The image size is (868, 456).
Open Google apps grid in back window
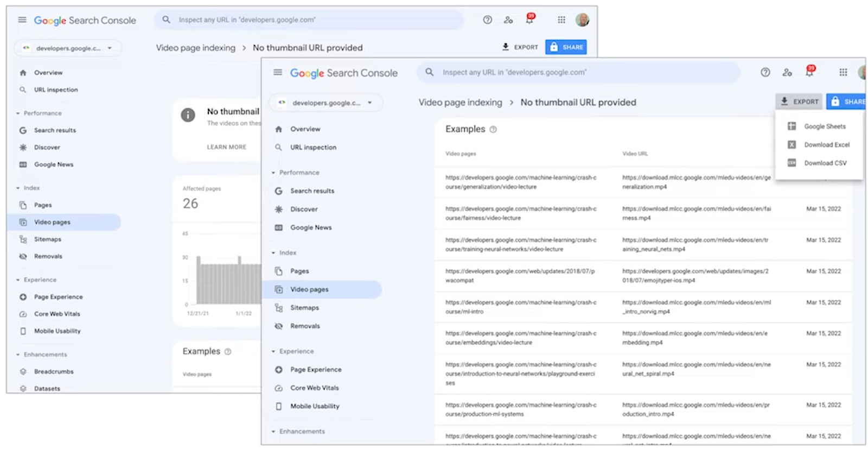(x=561, y=20)
